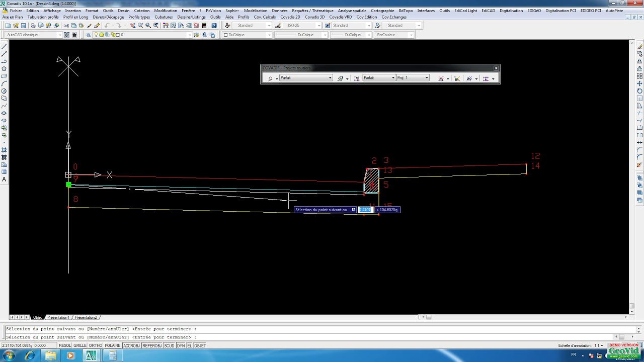Viewport: 644px width, 362px height.
Task: Open the Modélisation menu
Action: pyautogui.click(x=256, y=11)
